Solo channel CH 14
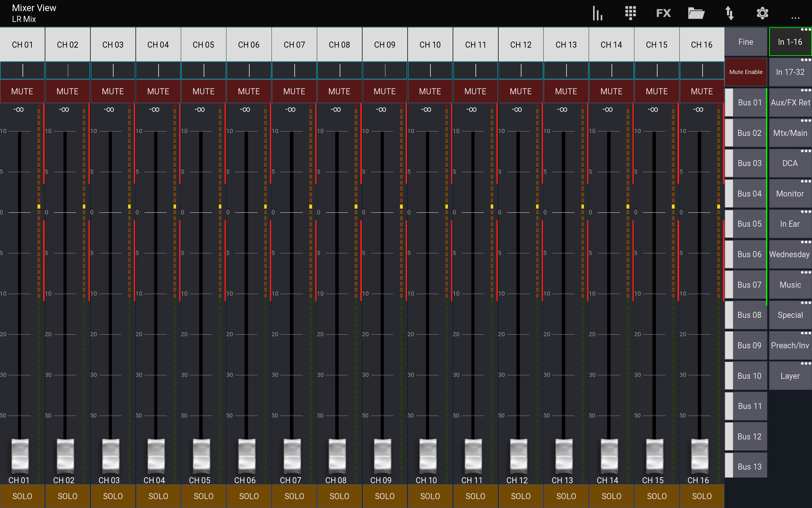 pos(611,496)
